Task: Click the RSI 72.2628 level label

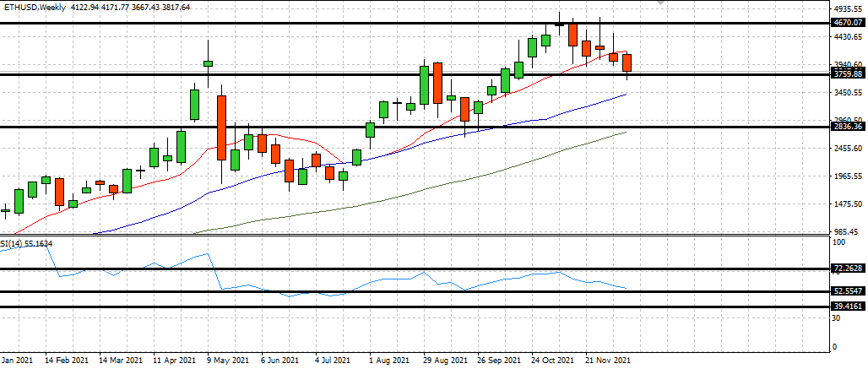Action: click(847, 269)
